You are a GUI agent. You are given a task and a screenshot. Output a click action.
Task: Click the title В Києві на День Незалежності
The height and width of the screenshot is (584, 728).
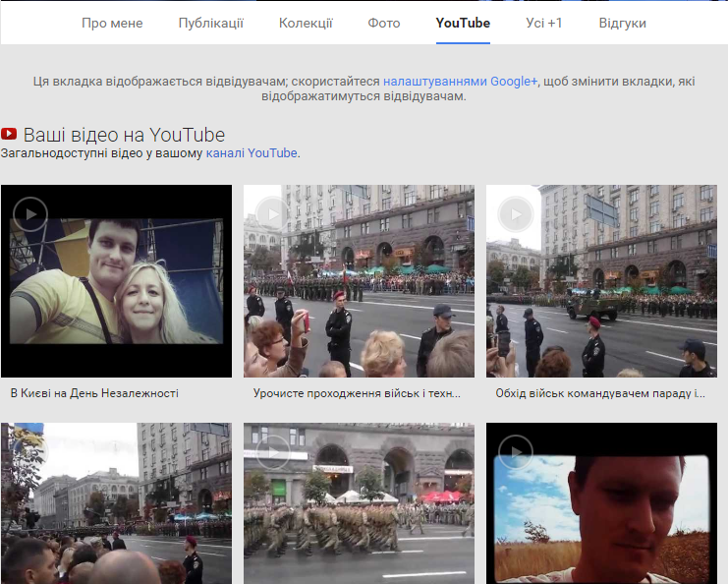[x=94, y=393]
